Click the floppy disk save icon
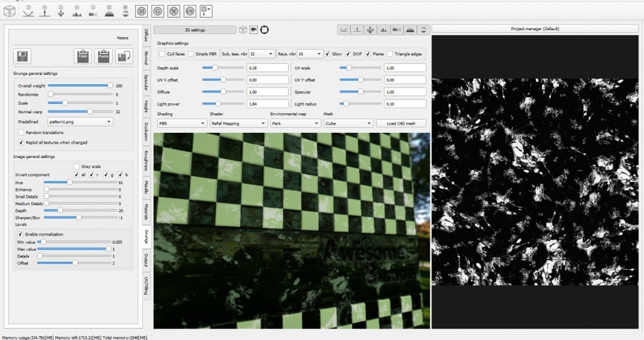 pos(21,56)
